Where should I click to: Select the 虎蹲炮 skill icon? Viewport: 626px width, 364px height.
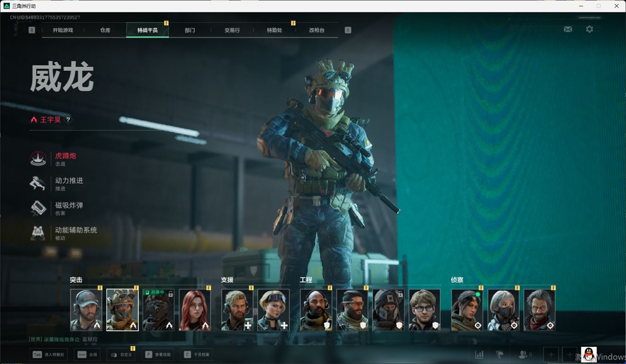click(38, 159)
